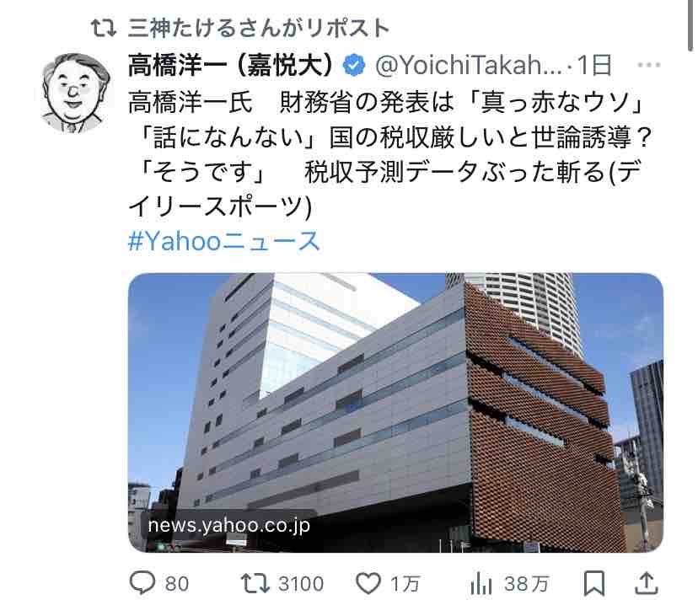Click the #Yahooニュース hashtag

coord(224,241)
